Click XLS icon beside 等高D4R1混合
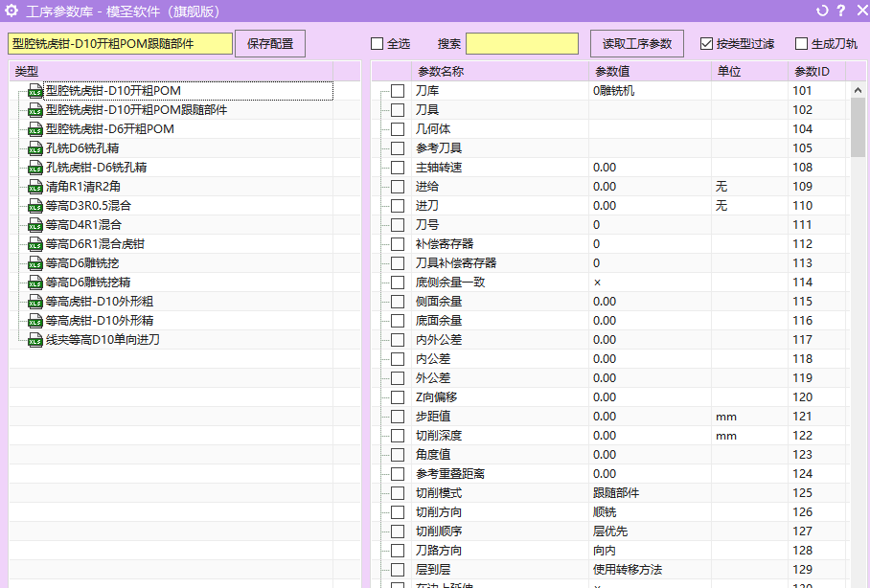This screenshot has width=870, height=588. point(34,225)
